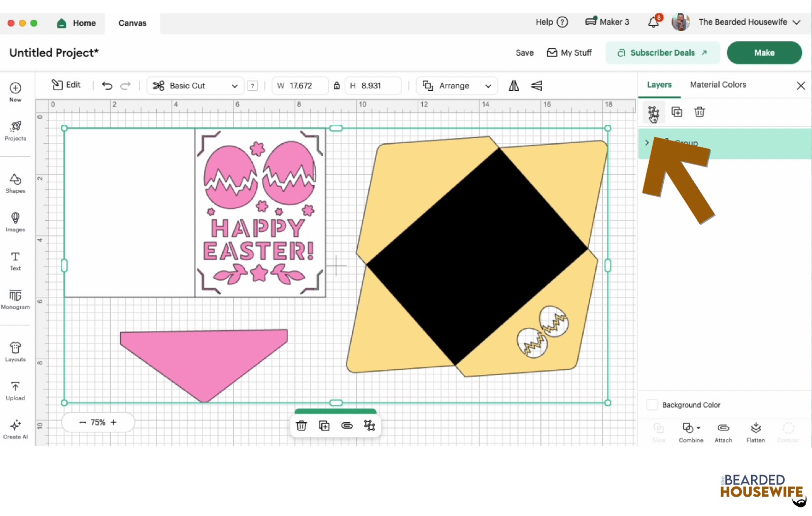Open the Basic Cut operation dropdown
This screenshot has width=812, height=516.
point(194,86)
